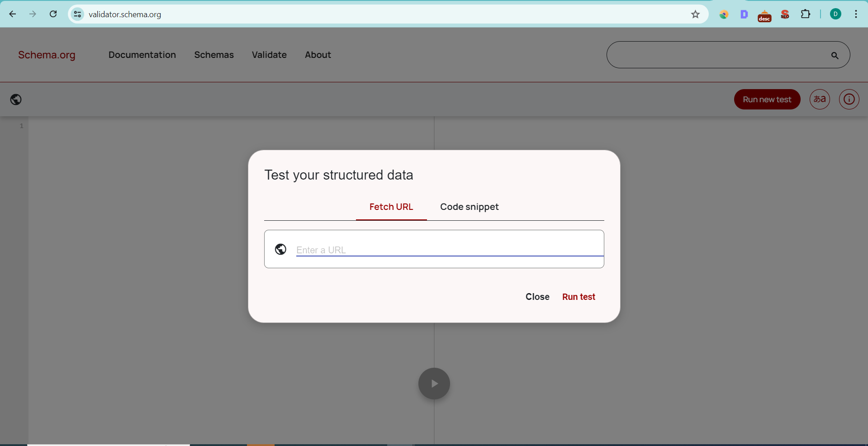Image resolution: width=868 pixels, height=446 pixels.
Task: Select the Fetch URL tab
Action: 391,207
